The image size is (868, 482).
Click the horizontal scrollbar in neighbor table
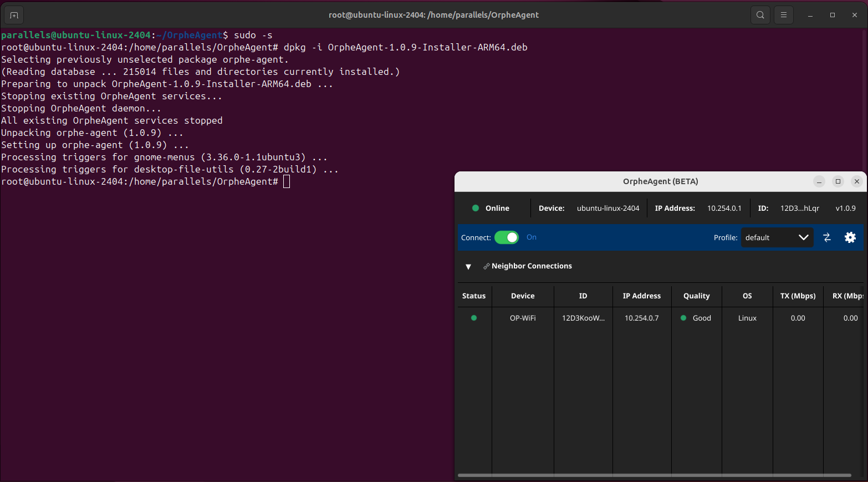click(x=654, y=475)
